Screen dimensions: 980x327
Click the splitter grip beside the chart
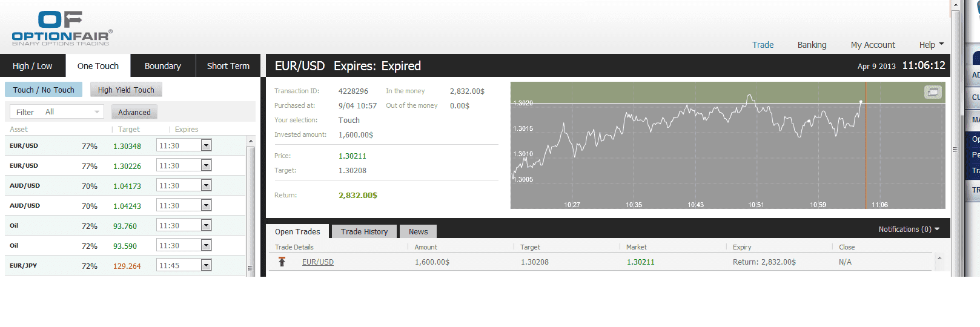point(955,149)
